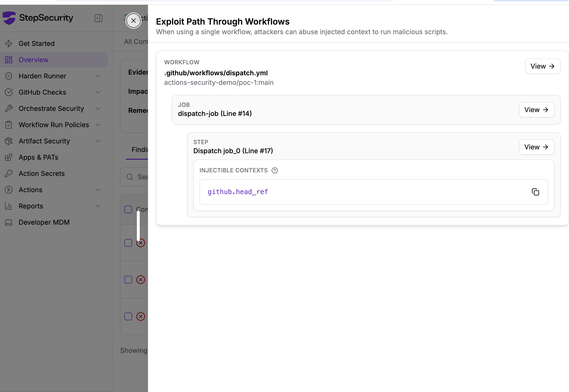Screen dimensions: 569x392
Task: Close the Exploit Path side panel
Action: [x=133, y=21]
